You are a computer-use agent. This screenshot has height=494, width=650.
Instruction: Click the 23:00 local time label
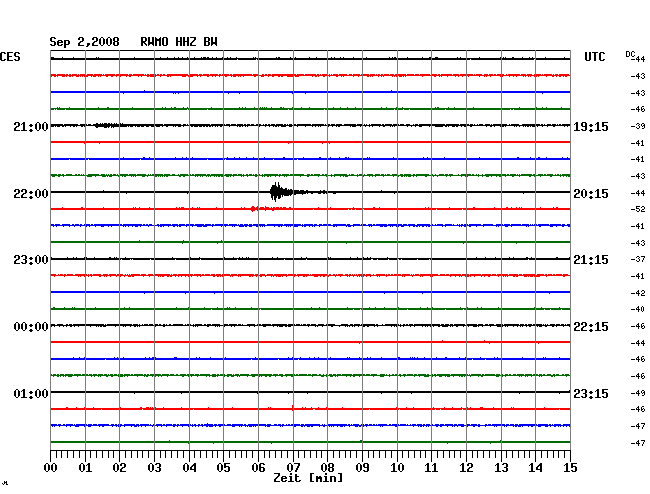[31, 260]
